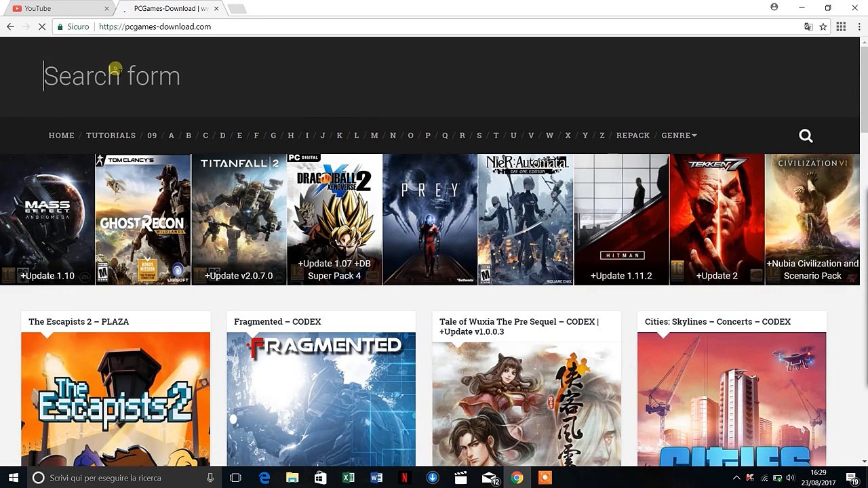Show hidden system tray icons
This screenshot has height=488, width=868.
coord(736,478)
